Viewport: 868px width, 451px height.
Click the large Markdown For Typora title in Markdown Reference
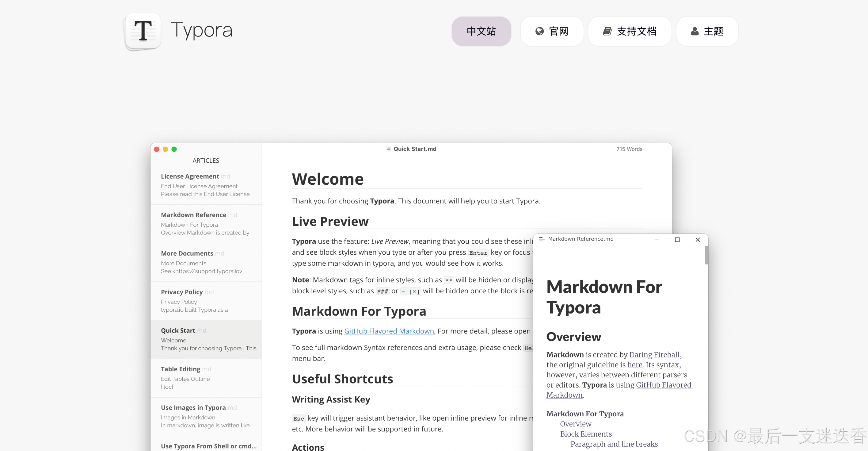(604, 297)
